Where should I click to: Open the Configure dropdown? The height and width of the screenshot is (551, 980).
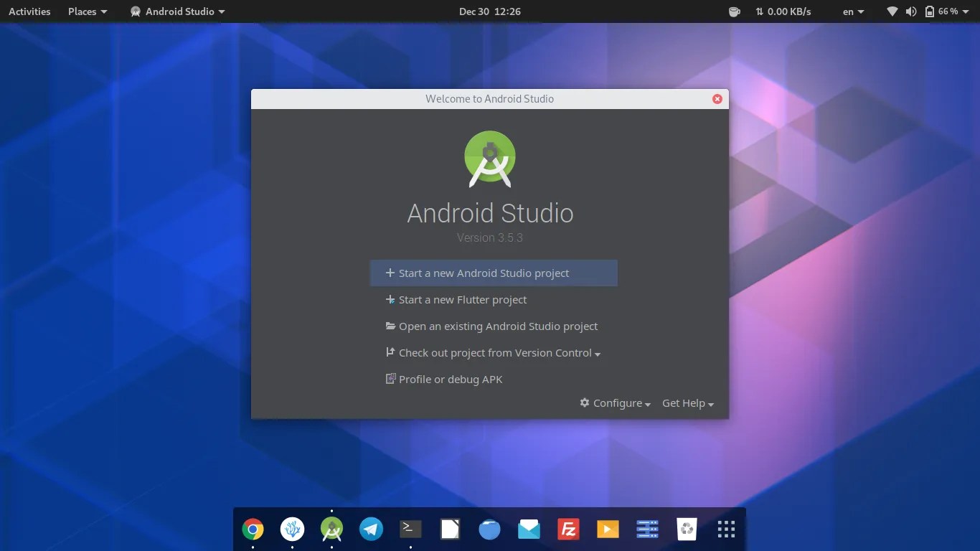click(616, 403)
